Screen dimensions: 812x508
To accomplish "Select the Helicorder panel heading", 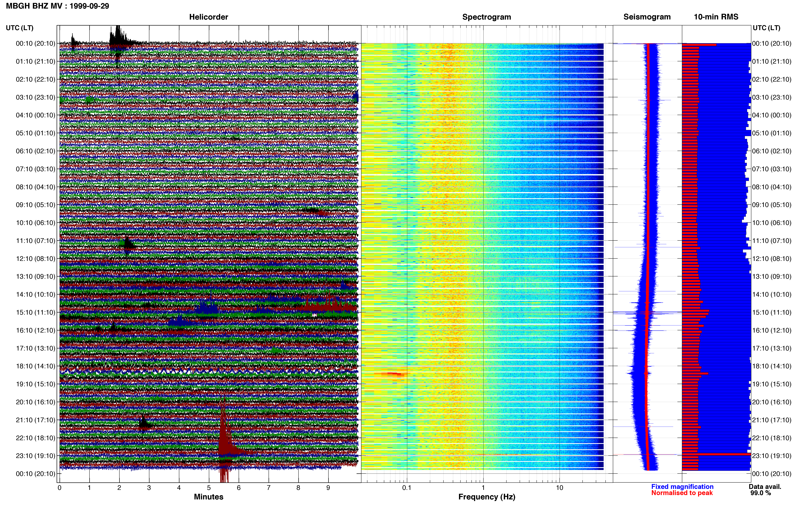I will tap(209, 17).
